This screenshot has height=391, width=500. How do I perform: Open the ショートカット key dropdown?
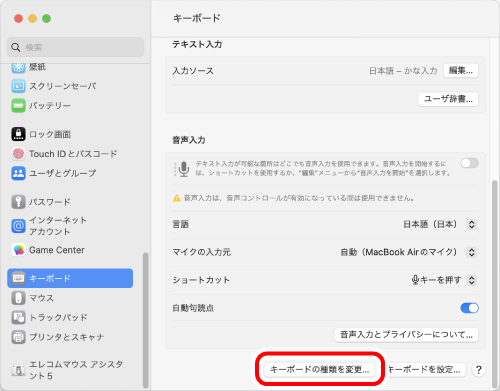coord(444,280)
